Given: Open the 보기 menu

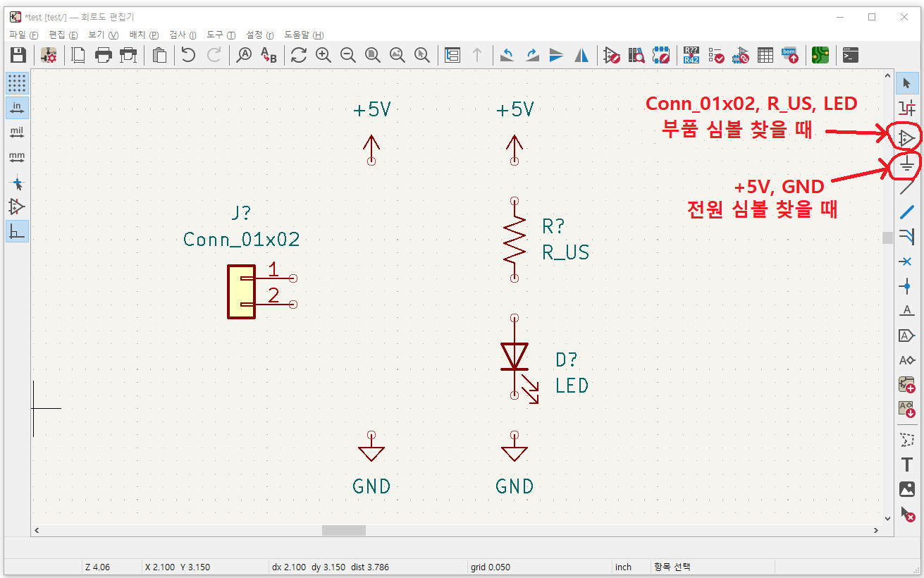Looking at the screenshot, I should point(103,35).
